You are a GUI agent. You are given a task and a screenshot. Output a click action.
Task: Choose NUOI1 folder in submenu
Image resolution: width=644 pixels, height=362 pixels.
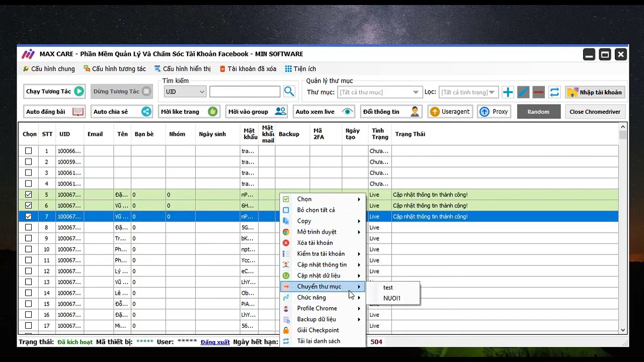392,298
